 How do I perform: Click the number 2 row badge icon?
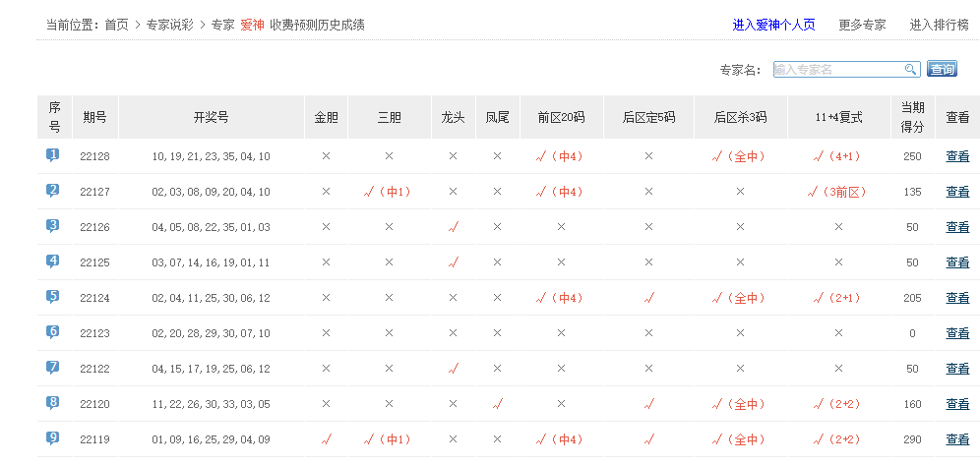53,191
